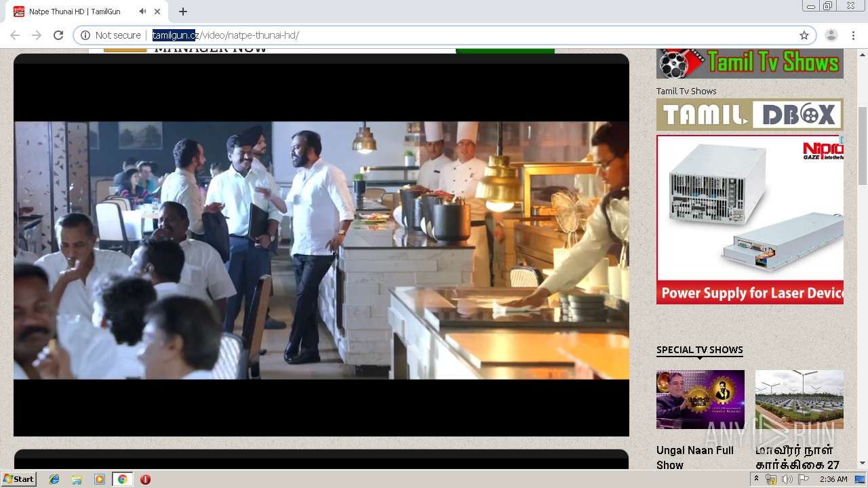Open Maaveerar Naal thumbnail image
The width and height of the screenshot is (868, 488).
pyautogui.click(x=800, y=399)
